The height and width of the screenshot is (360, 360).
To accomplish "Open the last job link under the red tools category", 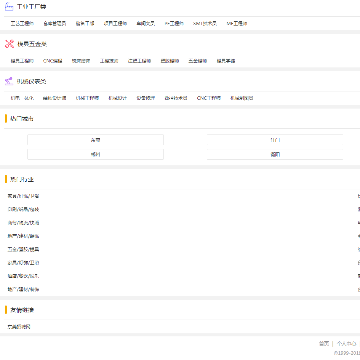I will 226,61.
